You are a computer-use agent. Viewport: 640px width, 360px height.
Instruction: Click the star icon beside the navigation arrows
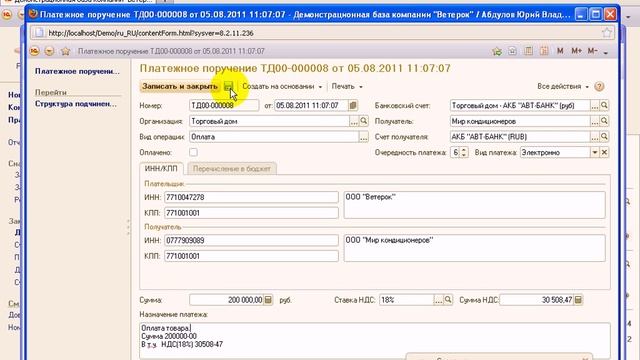pyautogui.click(x=65, y=51)
